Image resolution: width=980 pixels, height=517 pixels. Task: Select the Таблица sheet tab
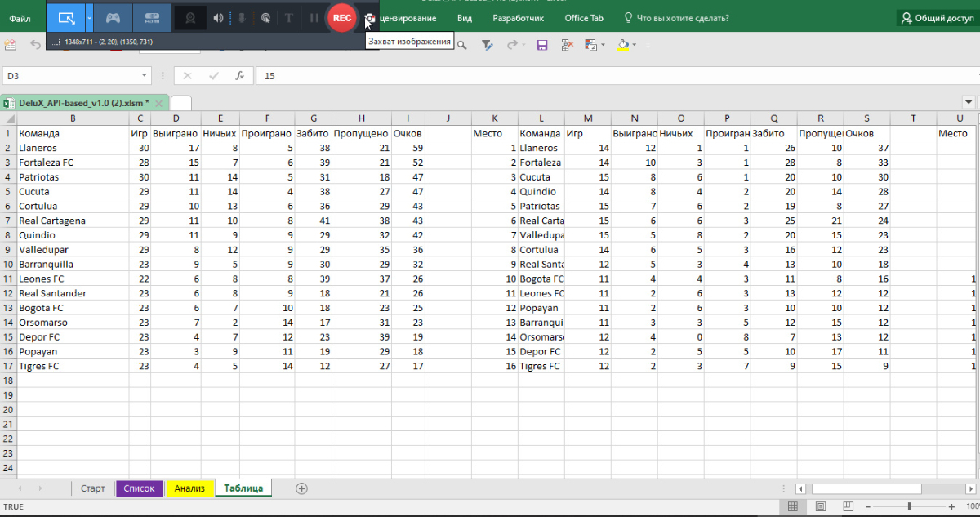coord(243,488)
